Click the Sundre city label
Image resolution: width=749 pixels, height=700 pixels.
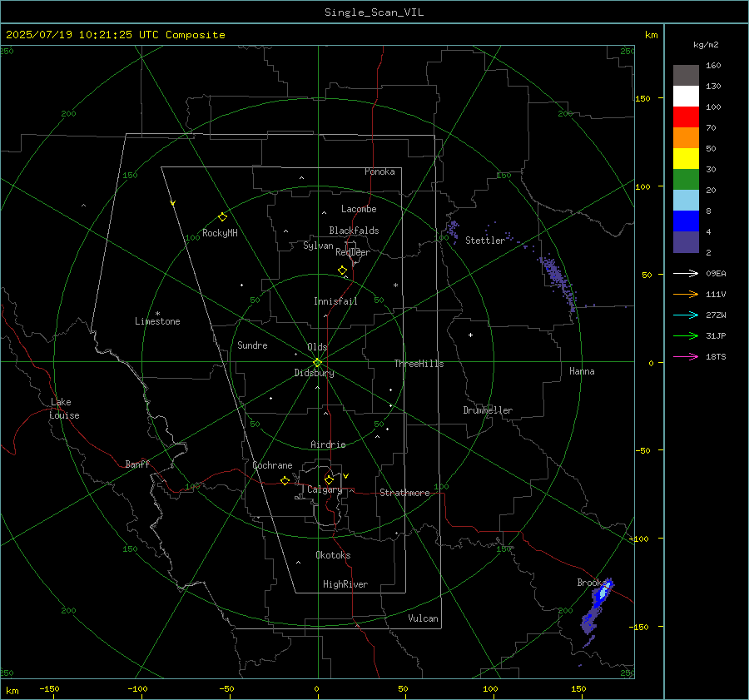252,345
